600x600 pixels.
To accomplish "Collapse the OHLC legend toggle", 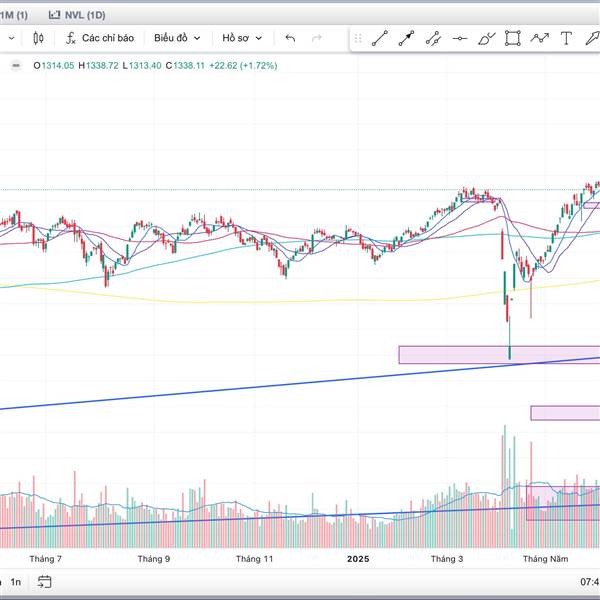I will click(x=16, y=66).
